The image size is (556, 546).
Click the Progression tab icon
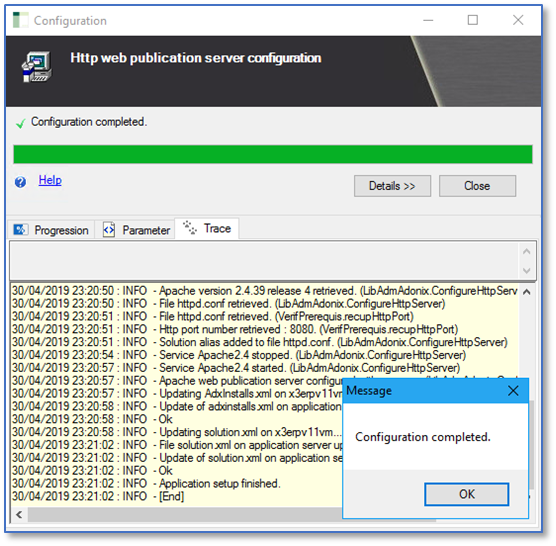coord(20,229)
